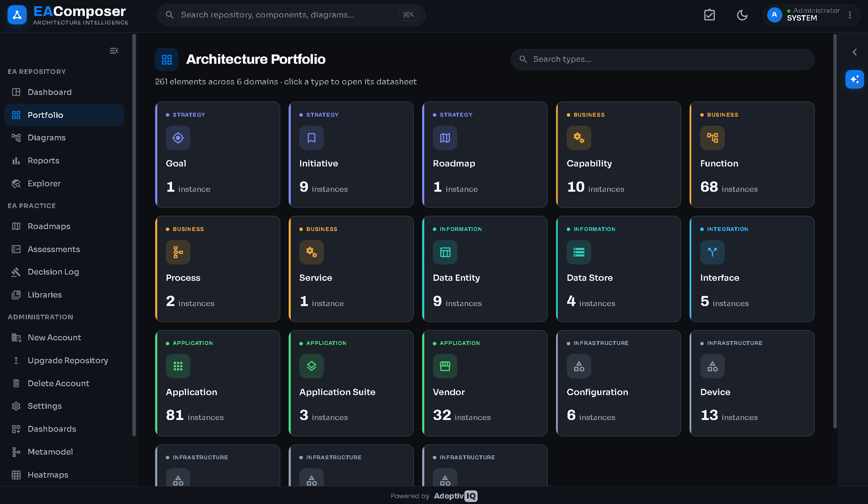Open the Roadmap card map icon
Image resolution: width=868 pixels, height=504 pixels.
445,138
